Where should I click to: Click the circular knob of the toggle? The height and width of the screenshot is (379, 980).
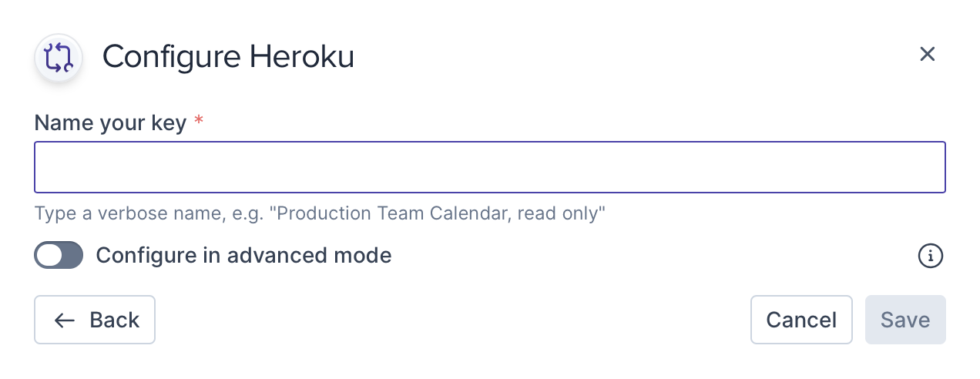click(x=49, y=256)
